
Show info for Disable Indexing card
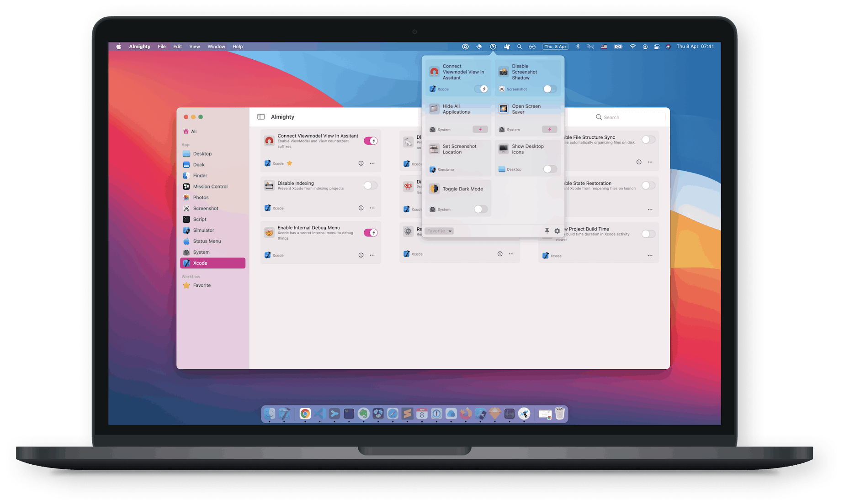[x=361, y=208]
